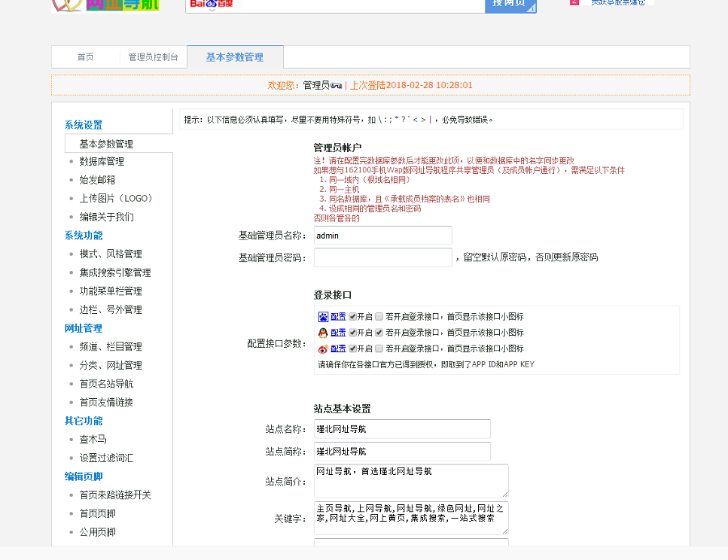Click the Sina Weibo login interface icon
728x560 pixels.
click(324, 350)
